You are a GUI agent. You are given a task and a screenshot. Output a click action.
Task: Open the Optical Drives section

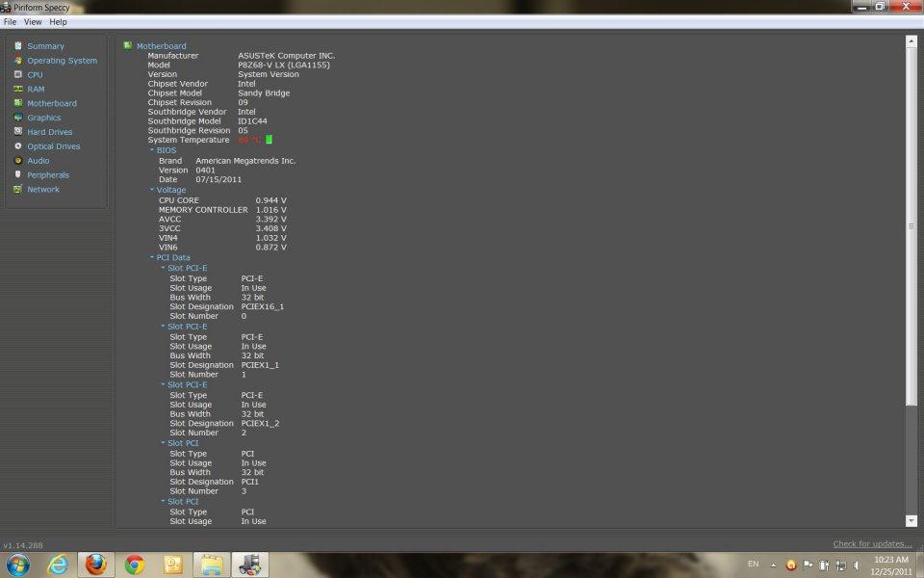[54, 146]
